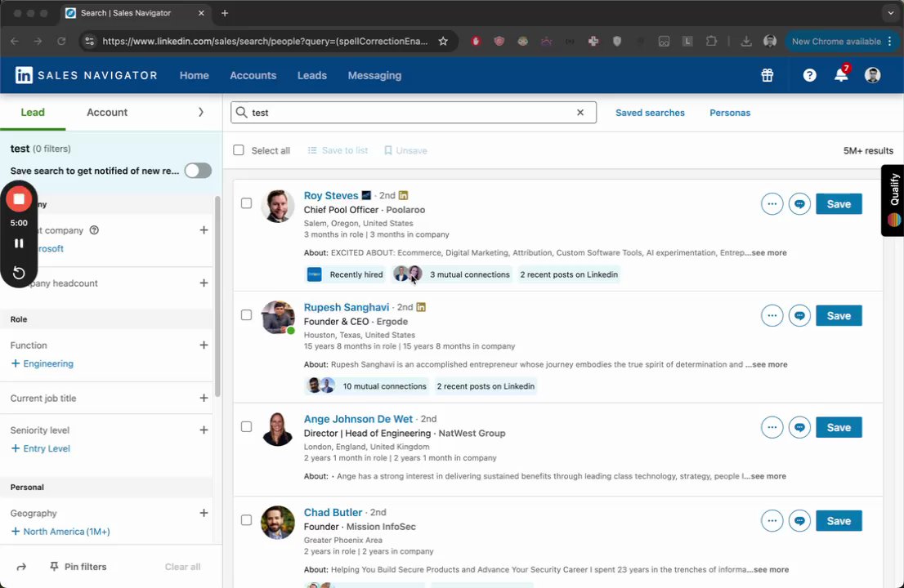Bookmark the page with the star icon
This screenshot has width=904, height=588.
pyautogui.click(x=443, y=41)
